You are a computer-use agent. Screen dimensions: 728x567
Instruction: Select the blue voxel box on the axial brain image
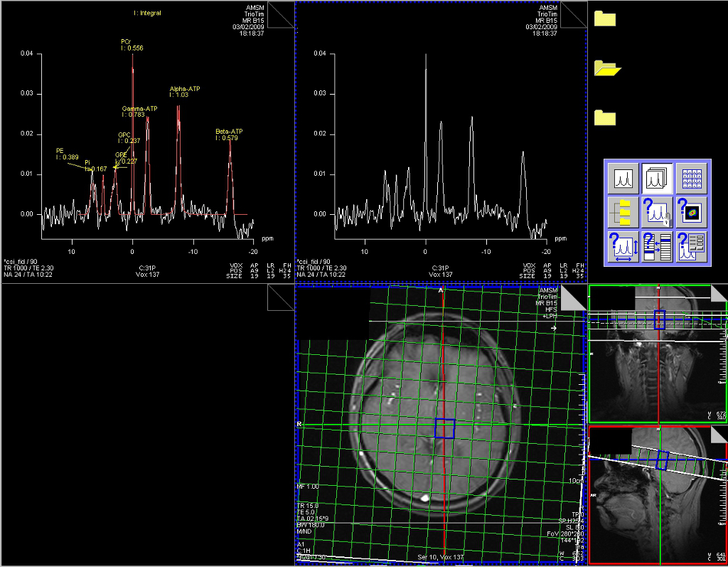445,428
